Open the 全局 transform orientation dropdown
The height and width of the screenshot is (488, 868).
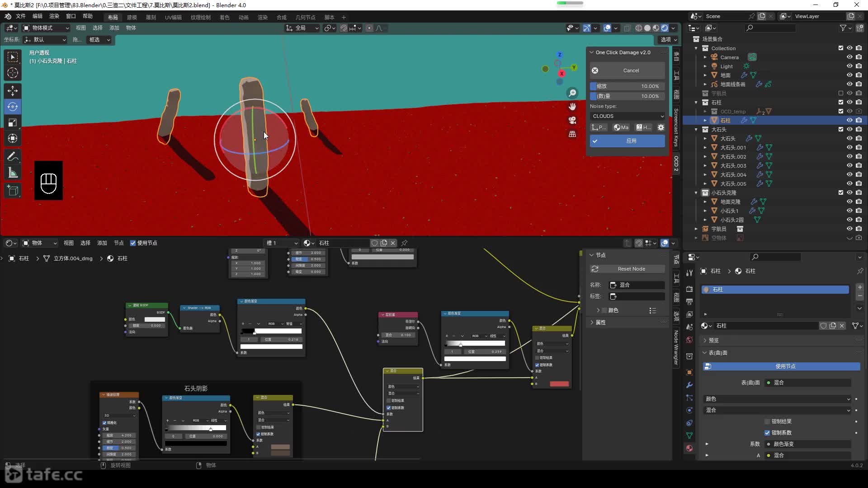tap(302, 28)
